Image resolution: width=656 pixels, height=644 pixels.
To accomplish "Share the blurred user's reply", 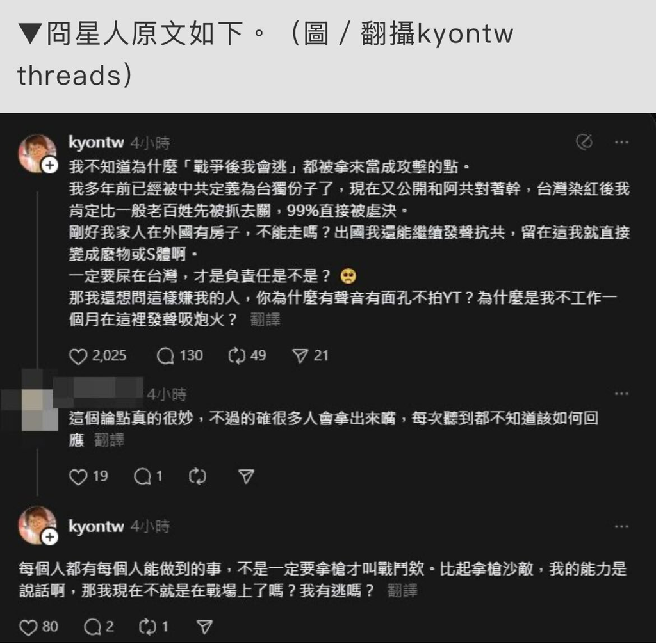I will click(x=246, y=477).
